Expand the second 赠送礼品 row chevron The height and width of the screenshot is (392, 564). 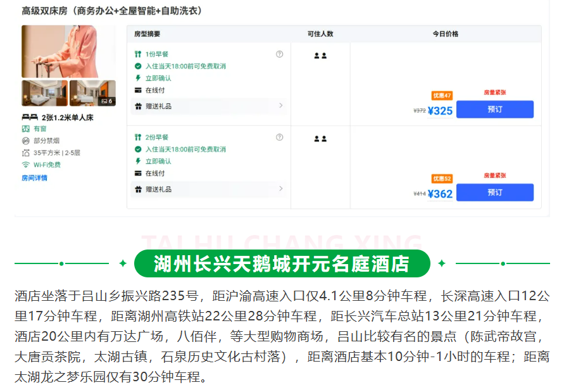pos(280,189)
